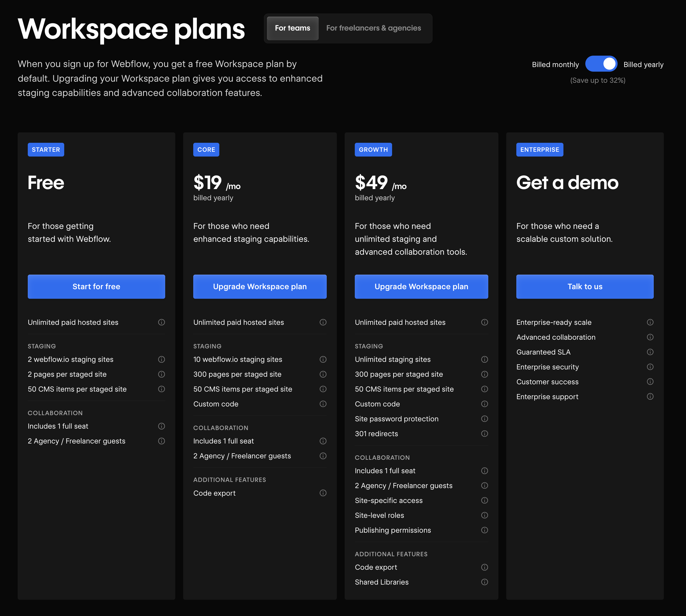Screen dimensions: 686x616
Task: Click Upgrade Workspace plan in Growth card
Action: pos(421,287)
